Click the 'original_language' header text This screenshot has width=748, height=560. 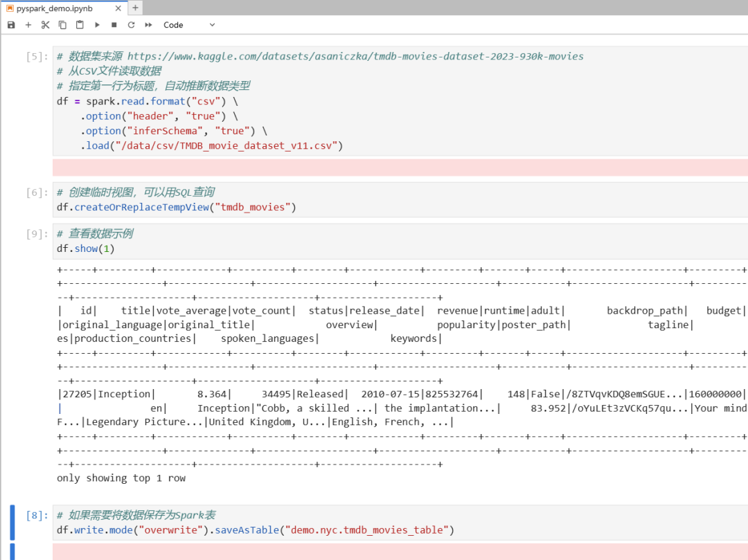(x=113, y=325)
